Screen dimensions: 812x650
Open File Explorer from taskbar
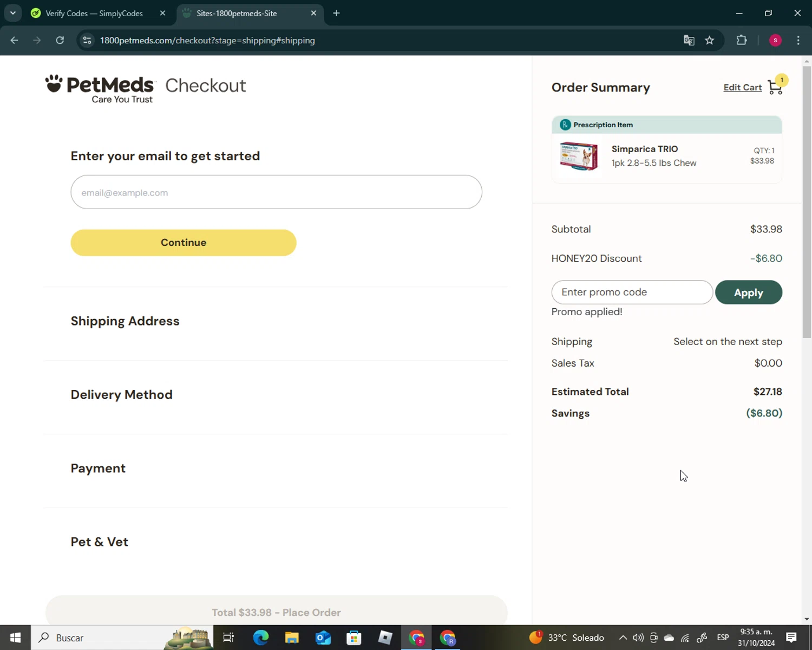pyautogui.click(x=292, y=638)
